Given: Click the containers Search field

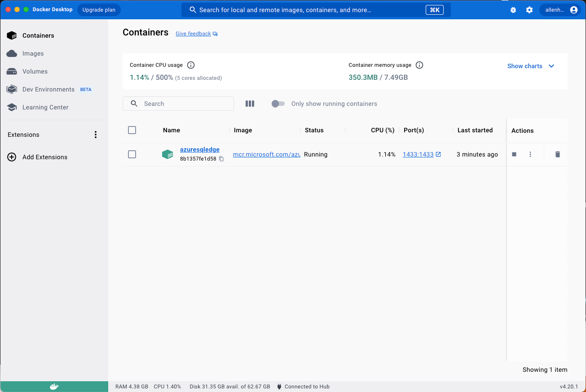Looking at the screenshot, I should pos(178,104).
